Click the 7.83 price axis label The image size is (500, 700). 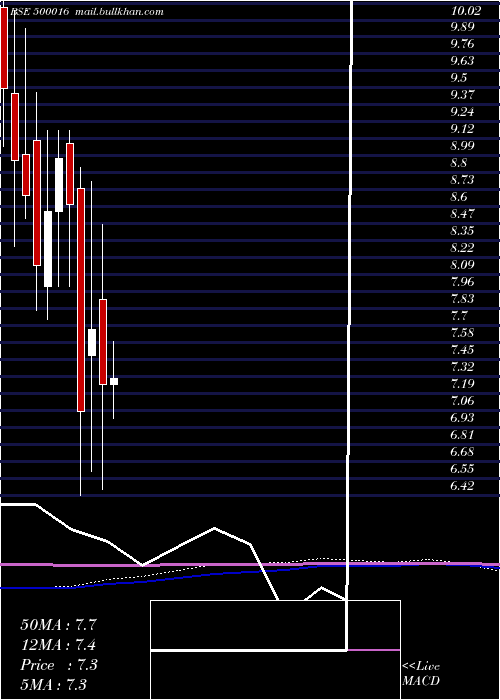point(462,299)
